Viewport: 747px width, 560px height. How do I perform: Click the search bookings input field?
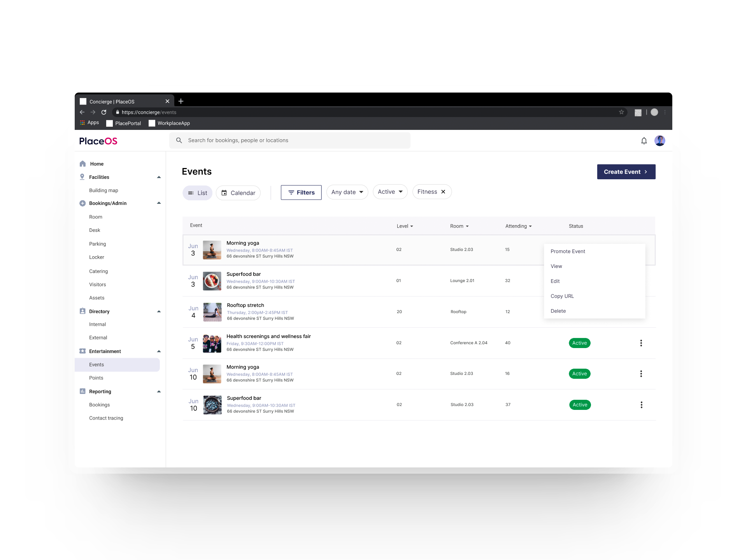point(290,140)
